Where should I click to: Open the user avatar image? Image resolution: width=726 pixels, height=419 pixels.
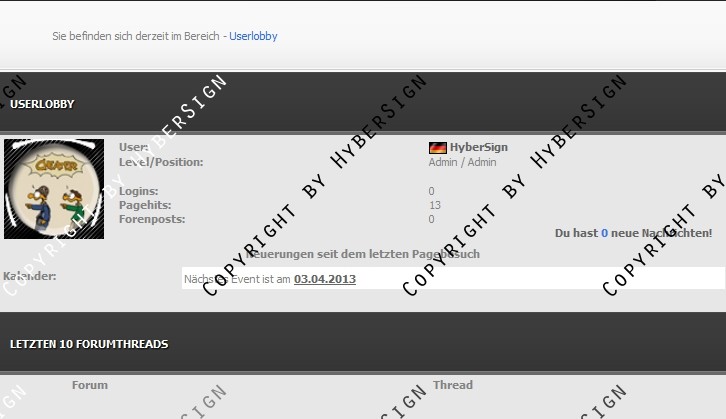54,189
